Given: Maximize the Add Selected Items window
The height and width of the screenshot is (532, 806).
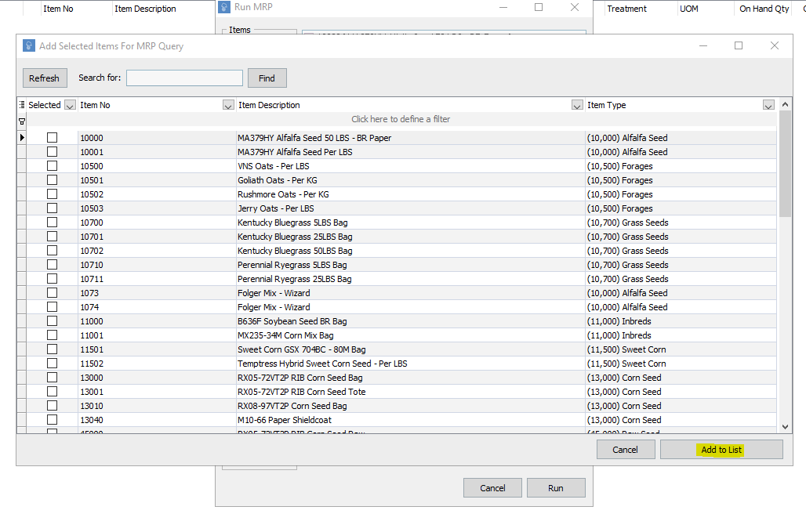Looking at the screenshot, I should [x=739, y=45].
